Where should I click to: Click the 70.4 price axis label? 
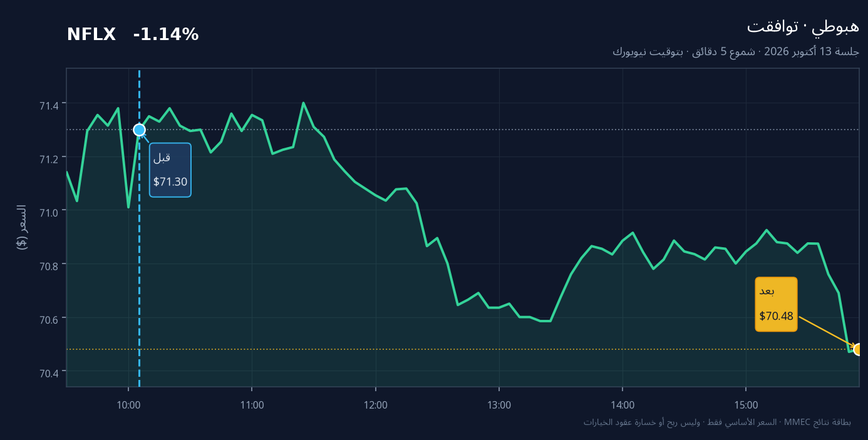(x=49, y=374)
